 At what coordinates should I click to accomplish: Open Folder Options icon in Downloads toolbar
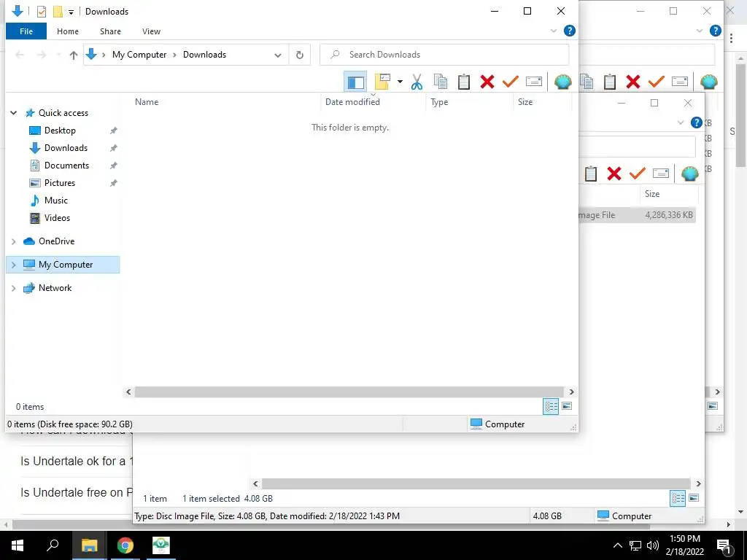pos(382,82)
